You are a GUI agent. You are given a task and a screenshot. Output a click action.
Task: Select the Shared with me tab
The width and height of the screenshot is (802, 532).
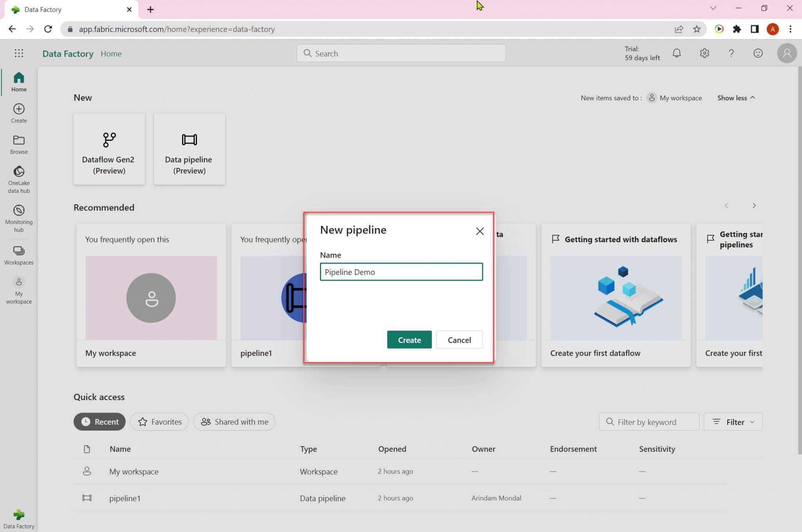[x=234, y=422]
